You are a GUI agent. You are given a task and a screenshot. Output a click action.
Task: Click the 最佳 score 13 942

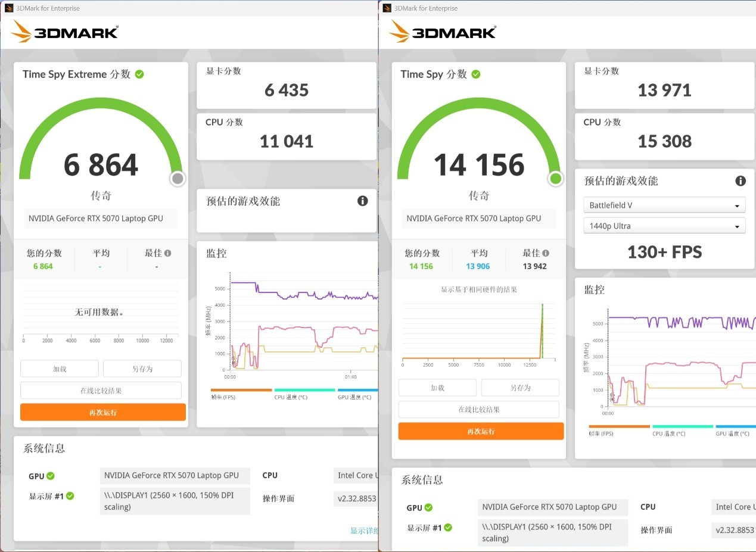(534, 266)
